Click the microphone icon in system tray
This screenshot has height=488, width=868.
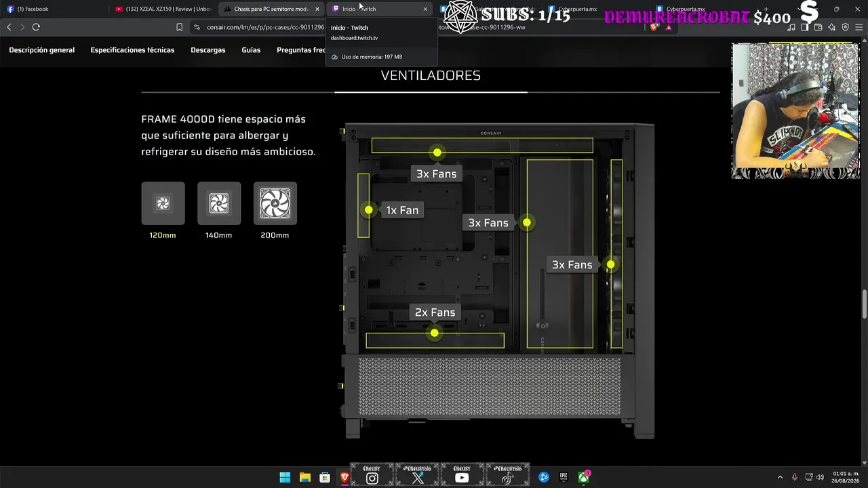[x=795, y=477]
